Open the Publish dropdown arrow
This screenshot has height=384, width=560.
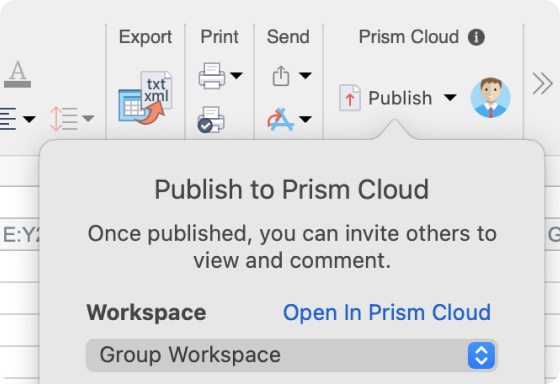pos(450,97)
